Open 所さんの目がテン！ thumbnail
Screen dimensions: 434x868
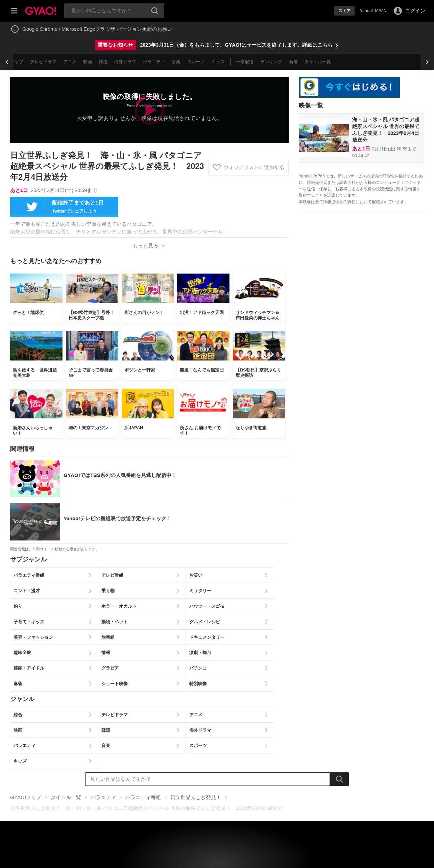coord(148,288)
